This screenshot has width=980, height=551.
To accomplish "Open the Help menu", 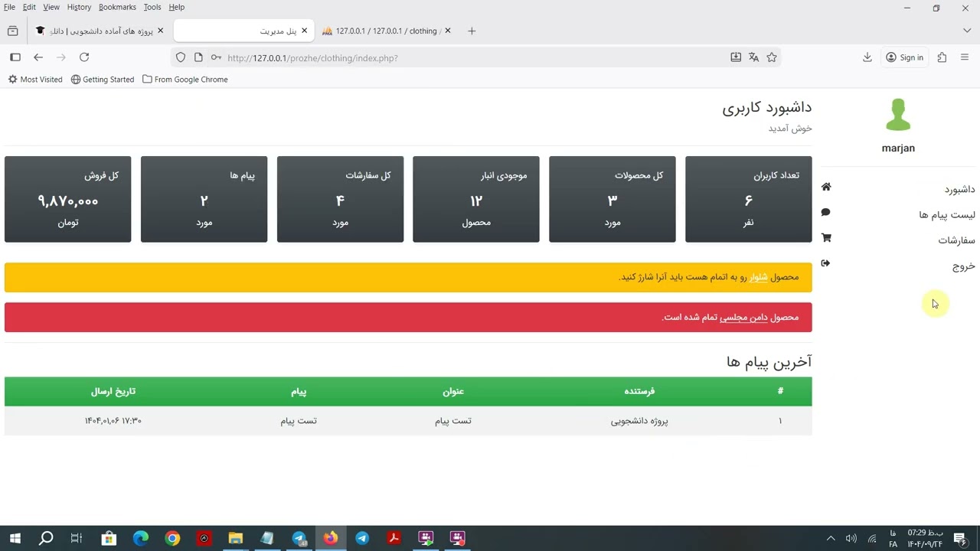I will (177, 7).
